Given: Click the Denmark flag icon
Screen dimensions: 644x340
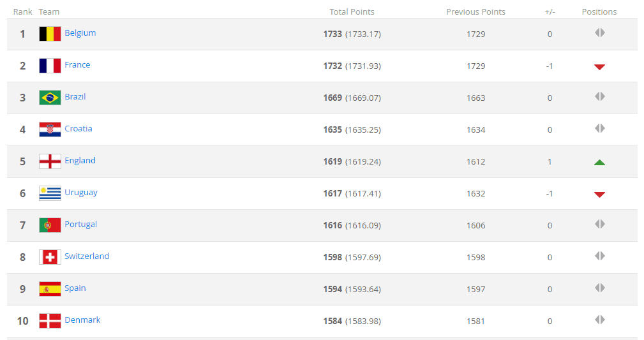Looking at the screenshot, I should pos(50,321).
